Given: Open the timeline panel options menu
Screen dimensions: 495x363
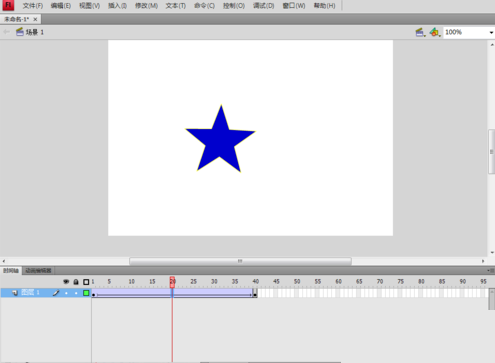Looking at the screenshot, I should tap(491, 270).
